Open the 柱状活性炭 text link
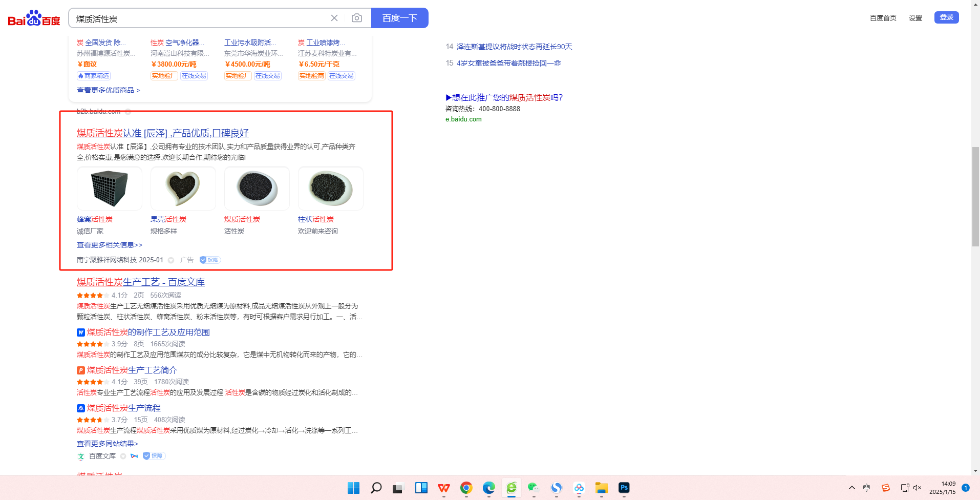980x500 pixels. [316, 219]
